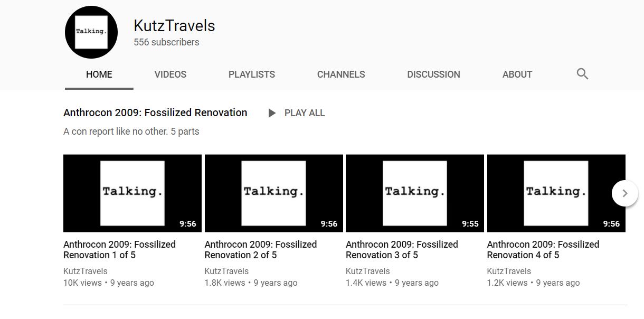Switch to the HOME tab

pos(99,74)
